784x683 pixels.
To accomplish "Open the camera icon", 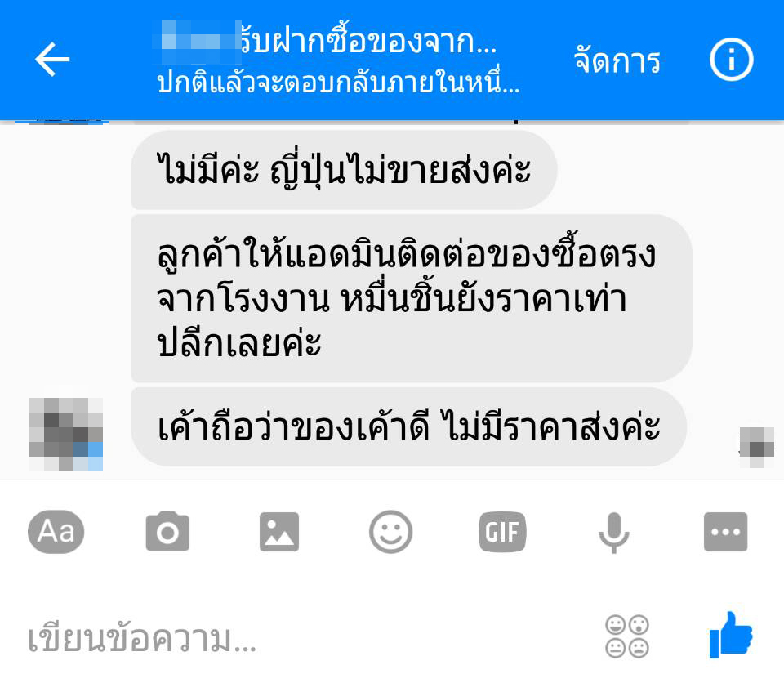I will point(167,532).
